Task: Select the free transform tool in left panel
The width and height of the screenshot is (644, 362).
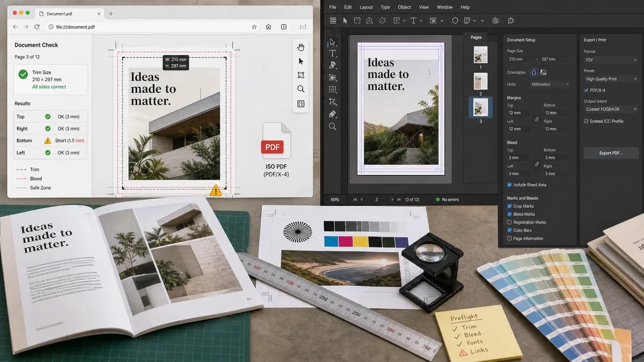Action: click(x=333, y=102)
